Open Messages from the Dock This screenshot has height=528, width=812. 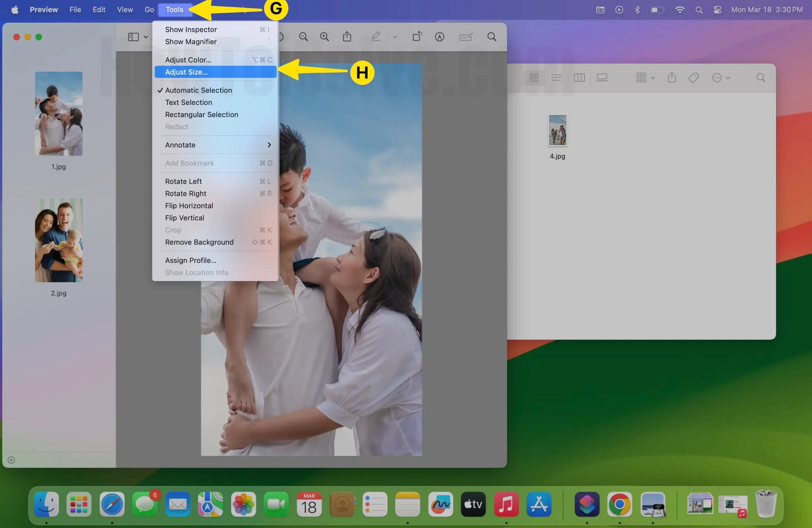tap(145, 504)
